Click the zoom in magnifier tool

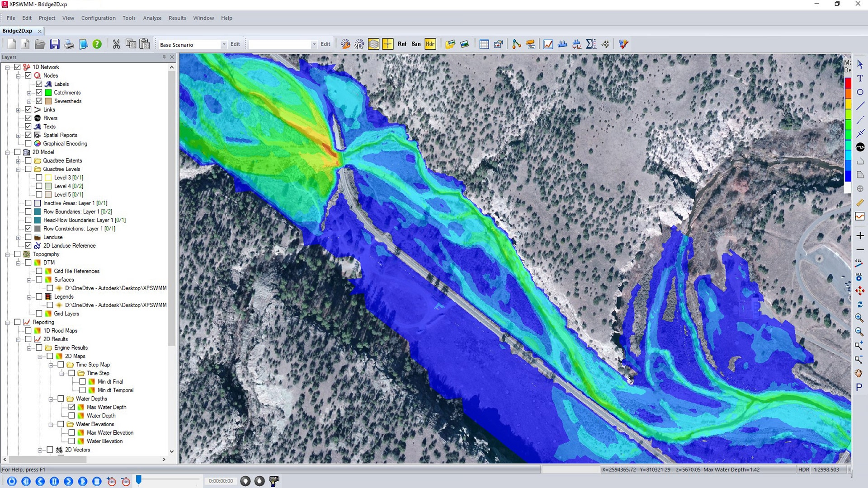[859, 318]
